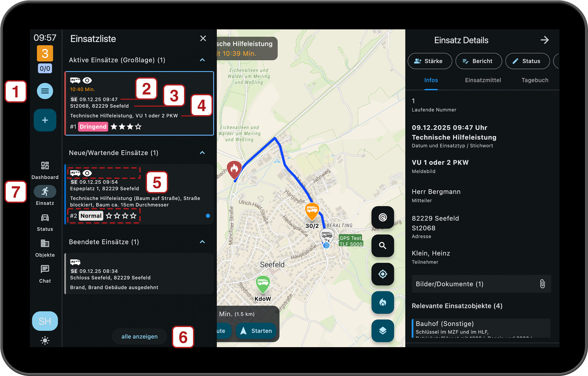Click the alle anzeigen button
The height and width of the screenshot is (376, 588).
[x=139, y=336]
